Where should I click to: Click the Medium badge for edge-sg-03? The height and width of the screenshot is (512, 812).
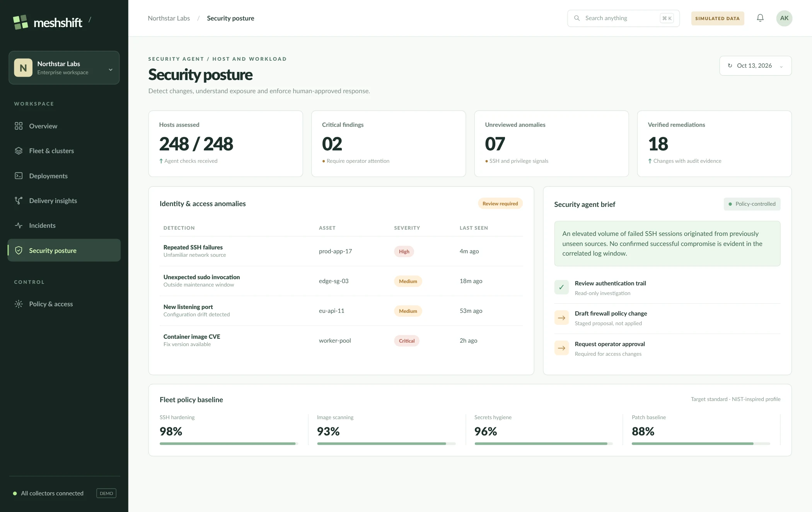(408, 281)
